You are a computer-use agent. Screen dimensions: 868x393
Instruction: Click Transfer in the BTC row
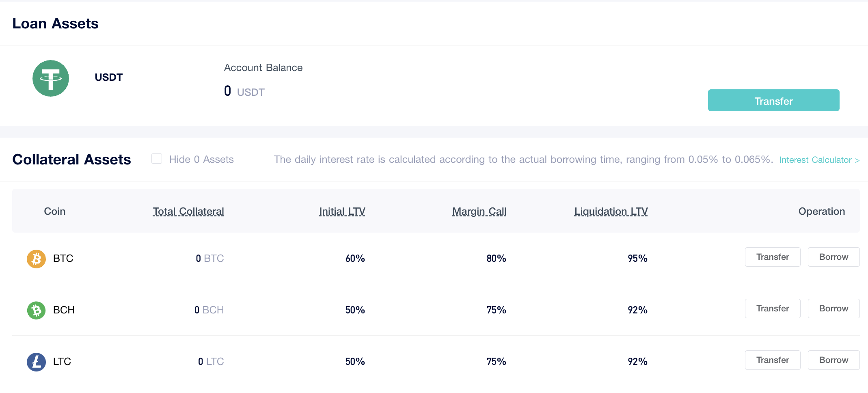pyautogui.click(x=772, y=257)
